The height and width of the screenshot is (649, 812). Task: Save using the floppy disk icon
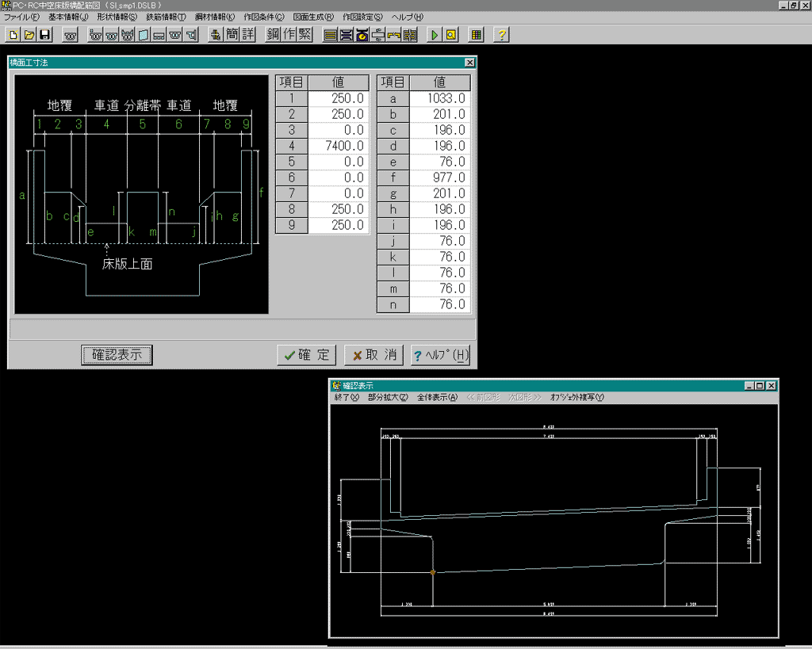point(45,35)
